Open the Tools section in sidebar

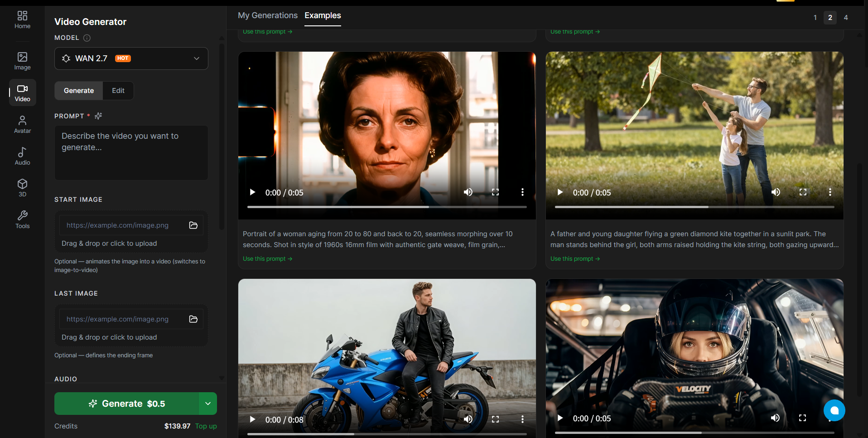pyautogui.click(x=22, y=219)
